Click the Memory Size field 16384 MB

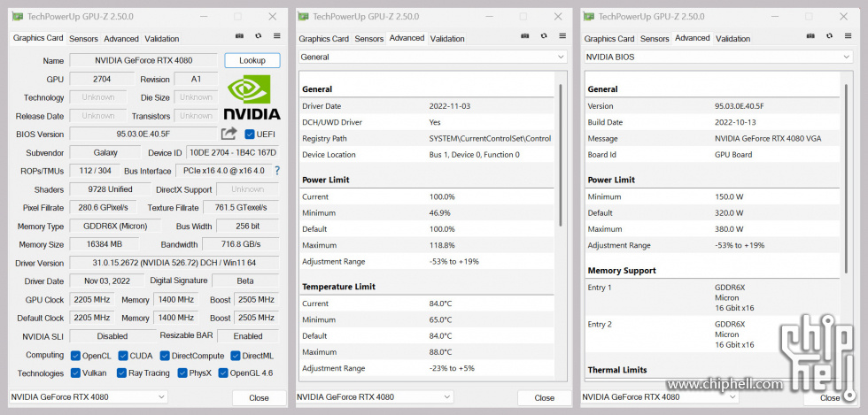(105, 244)
